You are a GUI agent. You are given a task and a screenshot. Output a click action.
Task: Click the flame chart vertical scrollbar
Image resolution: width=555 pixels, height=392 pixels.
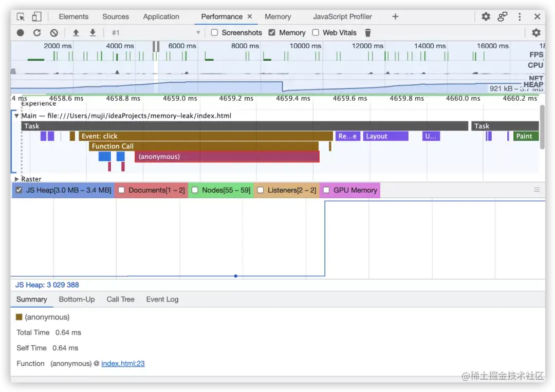542,127
